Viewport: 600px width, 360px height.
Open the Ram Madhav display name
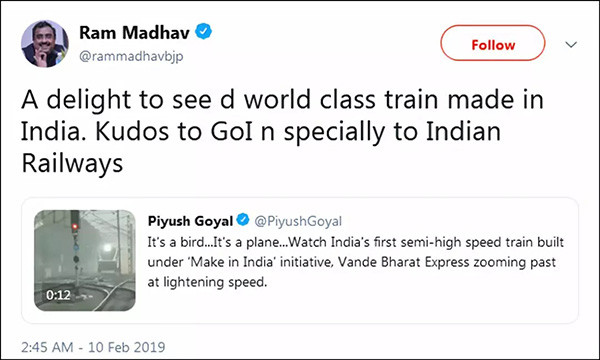[134, 33]
